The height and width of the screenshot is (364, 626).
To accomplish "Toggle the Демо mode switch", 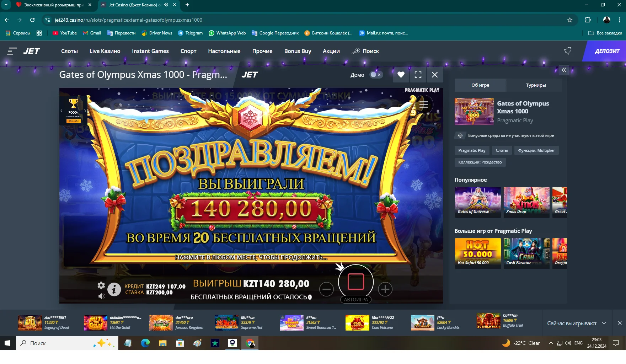I will click(x=376, y=75).
